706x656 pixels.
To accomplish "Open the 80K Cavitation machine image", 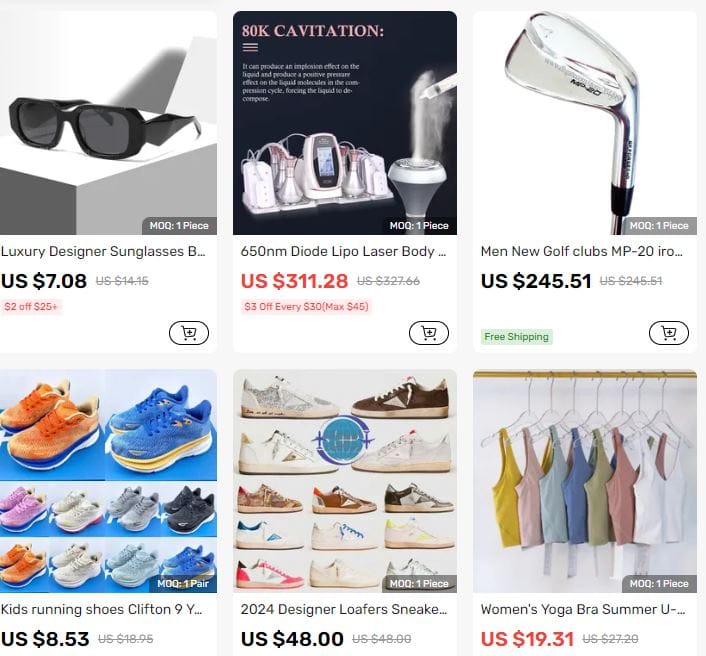I will (345, 123).
